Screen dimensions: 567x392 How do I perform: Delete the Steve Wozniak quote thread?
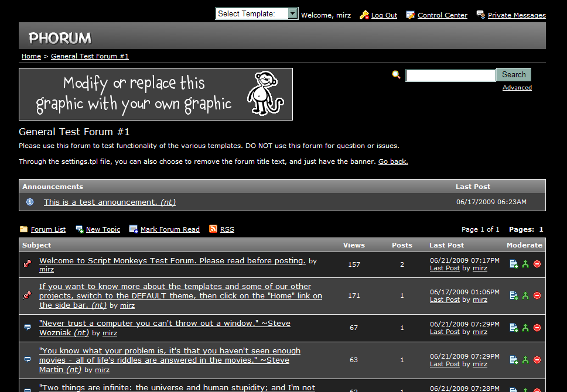(x=537, y=328)
